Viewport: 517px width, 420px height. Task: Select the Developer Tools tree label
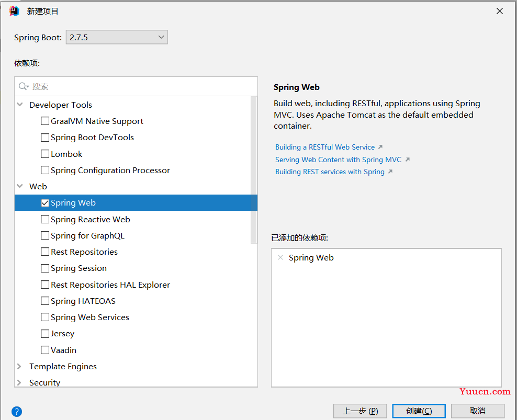click(61, 105)
